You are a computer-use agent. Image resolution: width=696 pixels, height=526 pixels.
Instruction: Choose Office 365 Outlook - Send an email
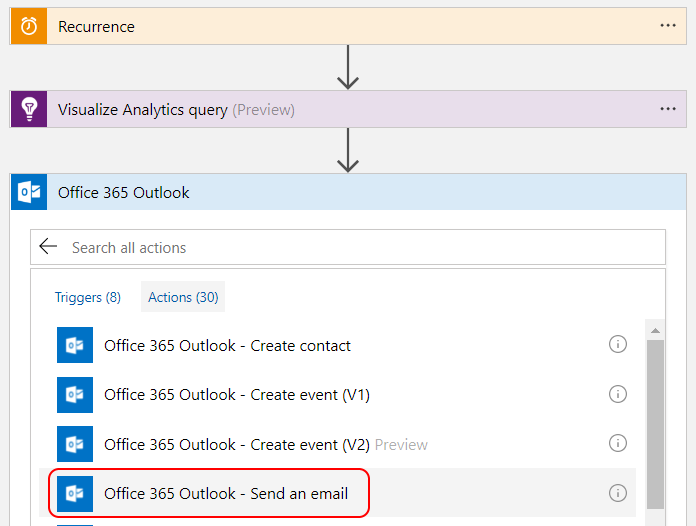tap(225, 494)
